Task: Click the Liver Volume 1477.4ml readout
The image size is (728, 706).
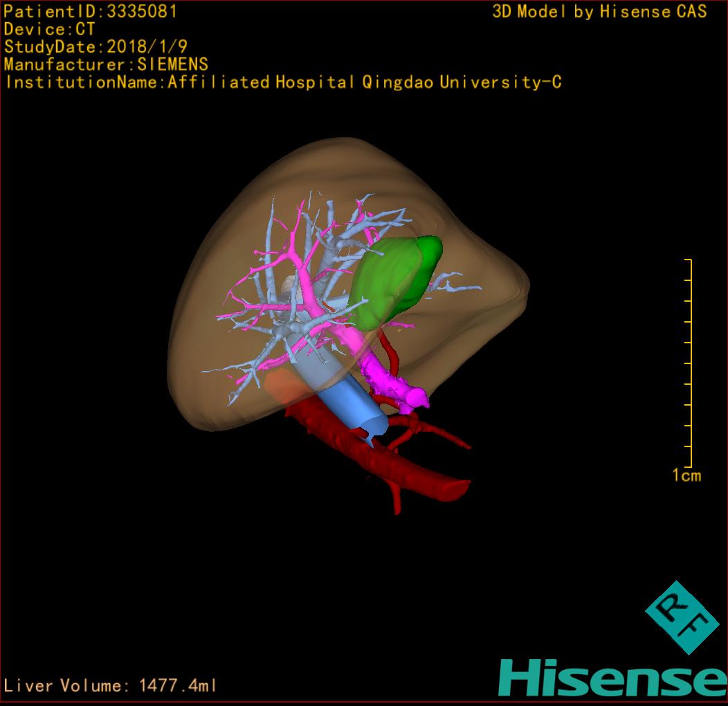Action: [x=111, y=686]
